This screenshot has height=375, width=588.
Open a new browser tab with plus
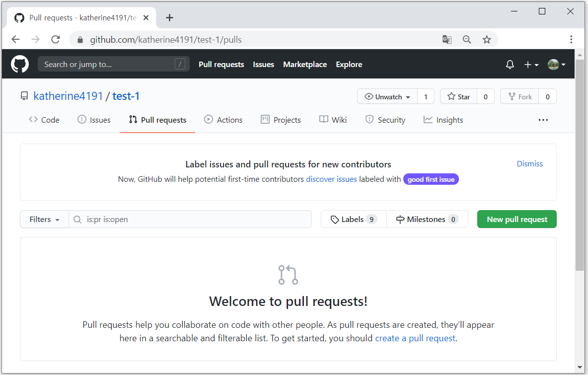click(169, 17)
